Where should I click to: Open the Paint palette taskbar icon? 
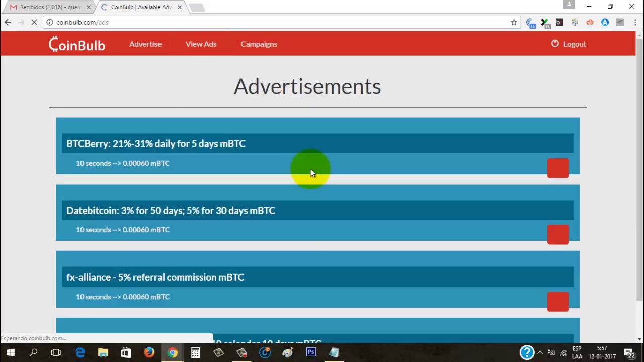coord(288,353)
